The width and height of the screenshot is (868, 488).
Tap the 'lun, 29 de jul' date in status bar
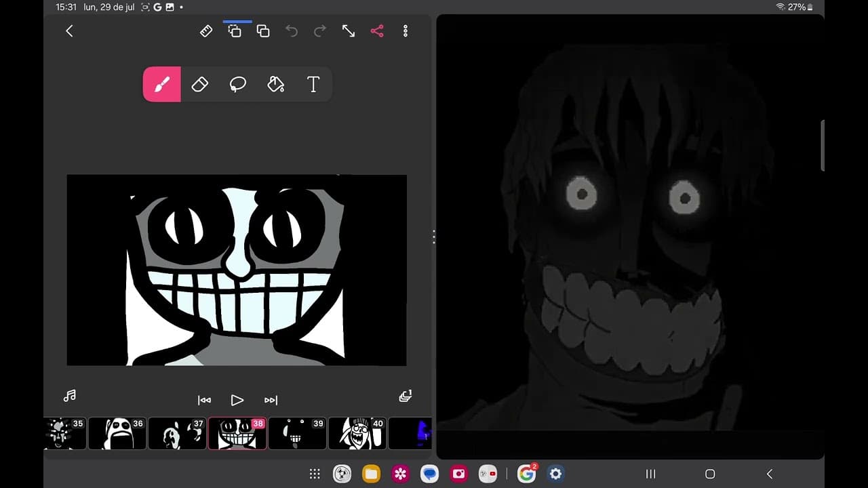pyautogui.click(x=109, y=7)
